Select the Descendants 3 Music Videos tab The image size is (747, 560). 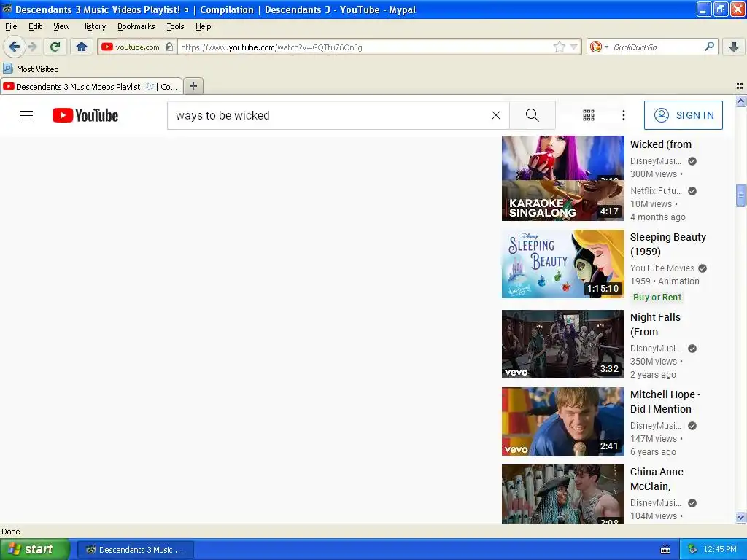(x=91, y=86)
